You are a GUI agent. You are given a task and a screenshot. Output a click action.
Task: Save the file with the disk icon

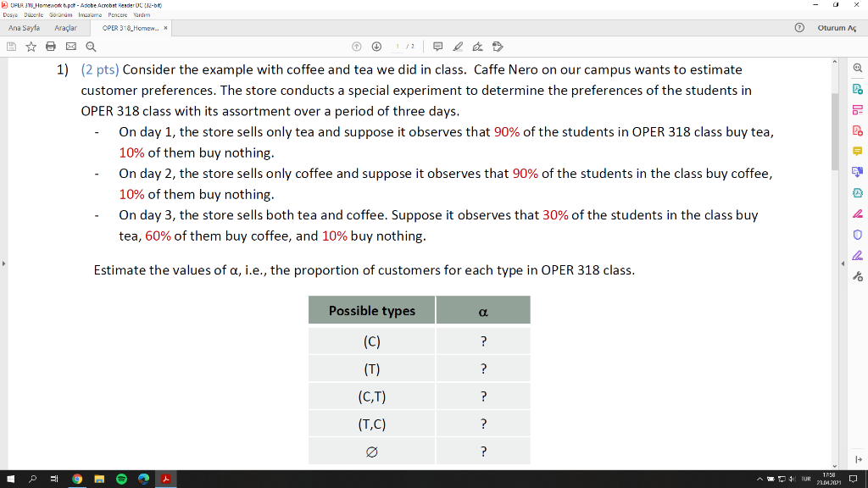[x=9, y=47]
